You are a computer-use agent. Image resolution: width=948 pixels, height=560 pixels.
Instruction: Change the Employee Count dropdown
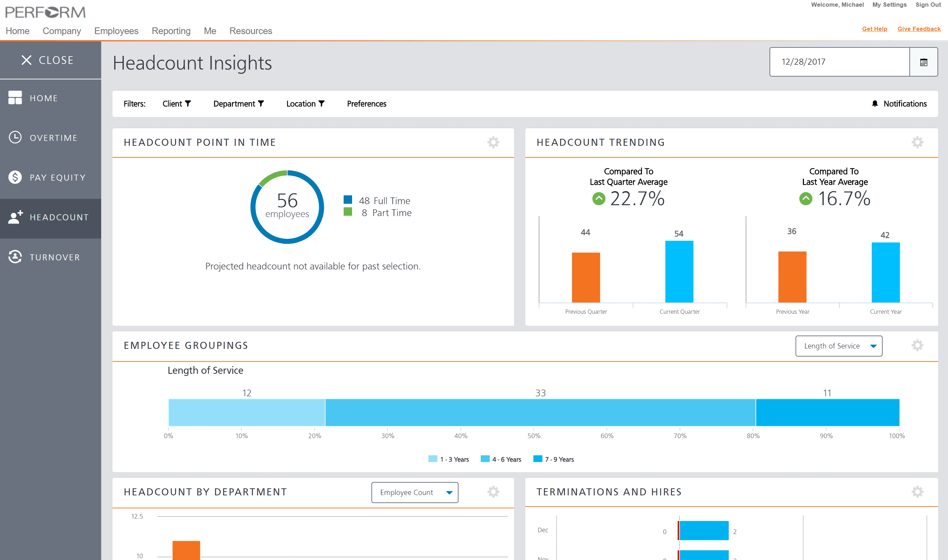tap(414, 492)
